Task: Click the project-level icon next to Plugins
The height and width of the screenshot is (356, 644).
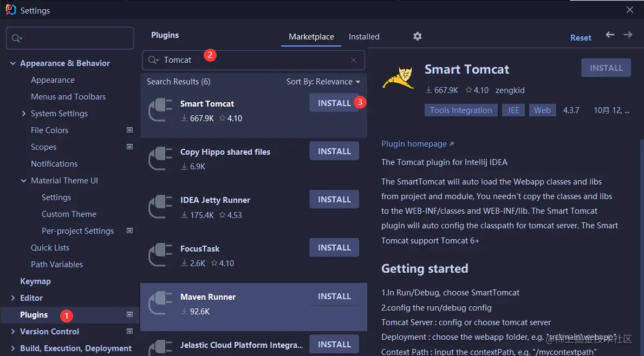Action: pyautogui.click(x=130, y=314)
